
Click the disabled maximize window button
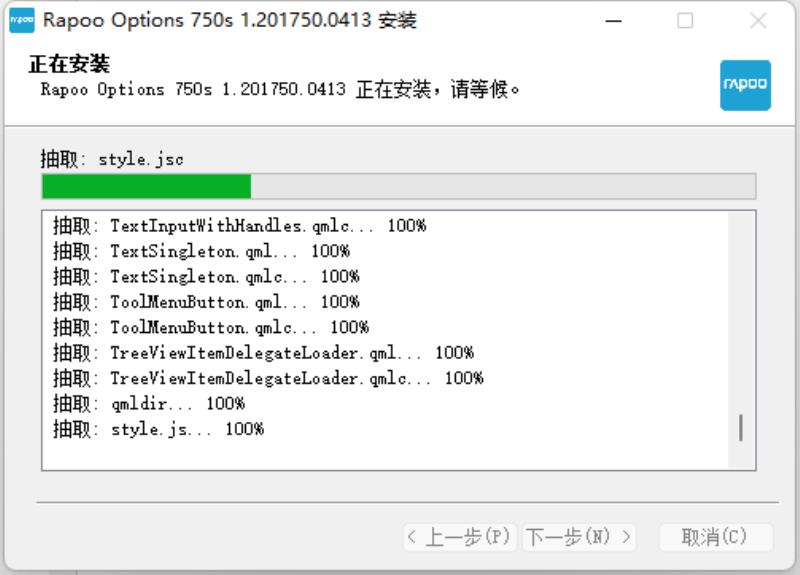point(685,21)
